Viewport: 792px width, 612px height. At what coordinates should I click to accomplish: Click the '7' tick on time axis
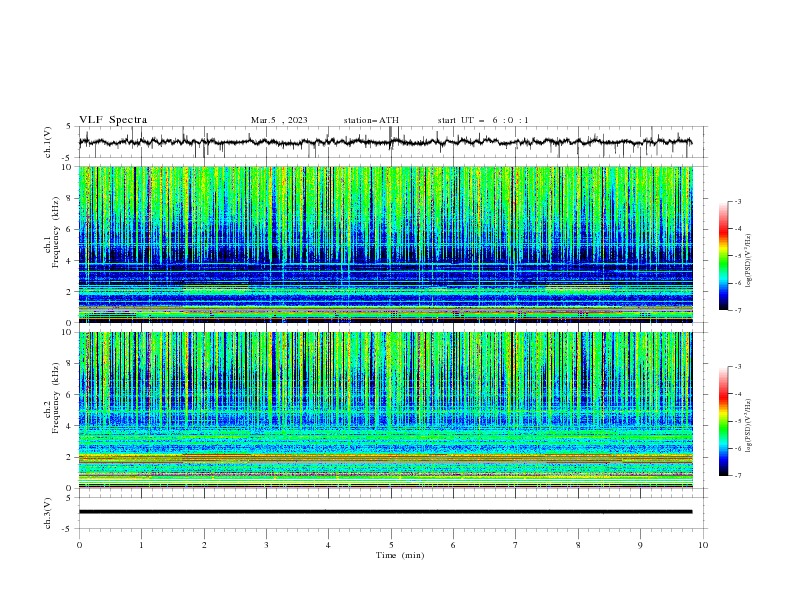516,545
